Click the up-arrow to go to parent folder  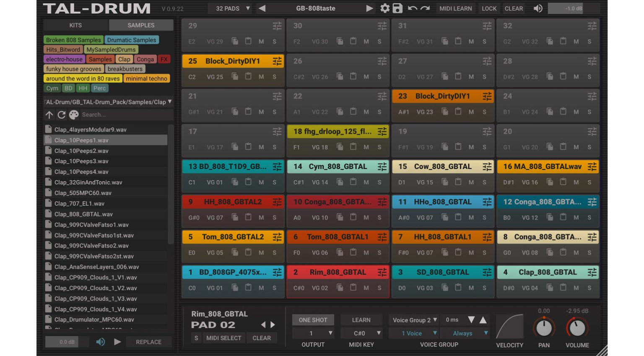point(49,114)
